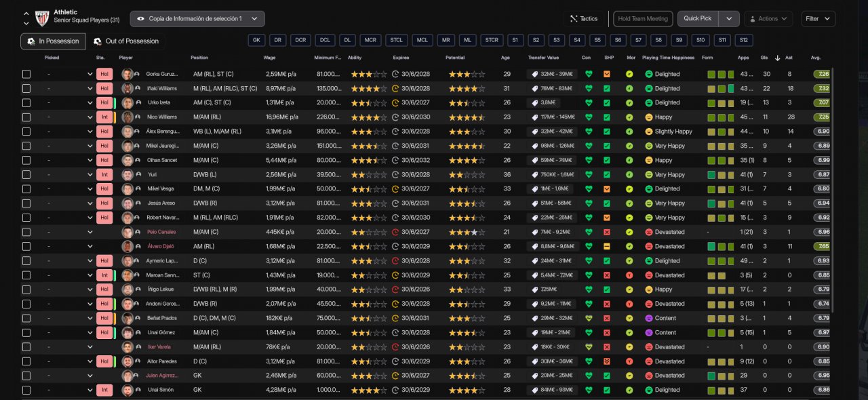Click the Transfer Value column header
868x400 pixels.
coord(543,58)
